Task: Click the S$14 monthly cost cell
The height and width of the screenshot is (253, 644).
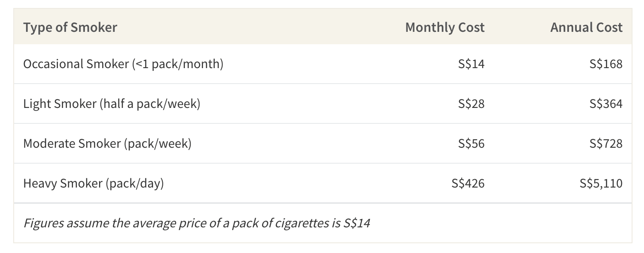Action: (x=471, y=64)
